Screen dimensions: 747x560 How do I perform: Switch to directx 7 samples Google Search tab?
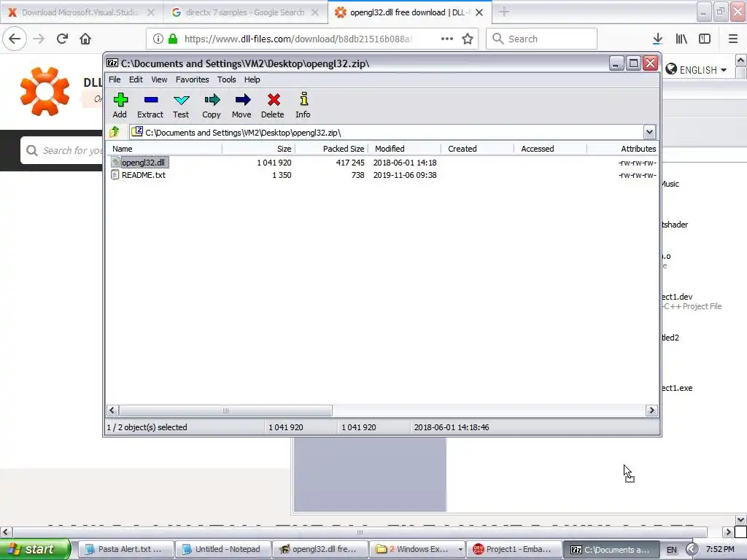(245, 12)
